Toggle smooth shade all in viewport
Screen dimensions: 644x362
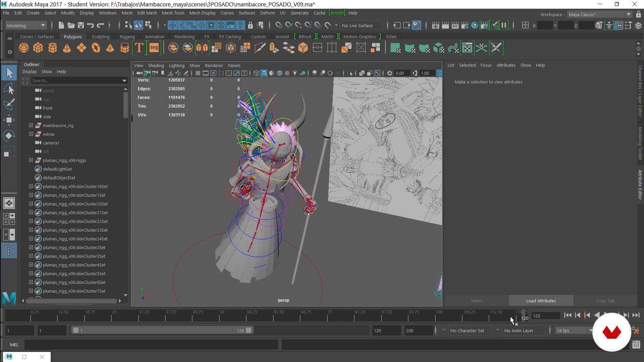tap(264, 73)
